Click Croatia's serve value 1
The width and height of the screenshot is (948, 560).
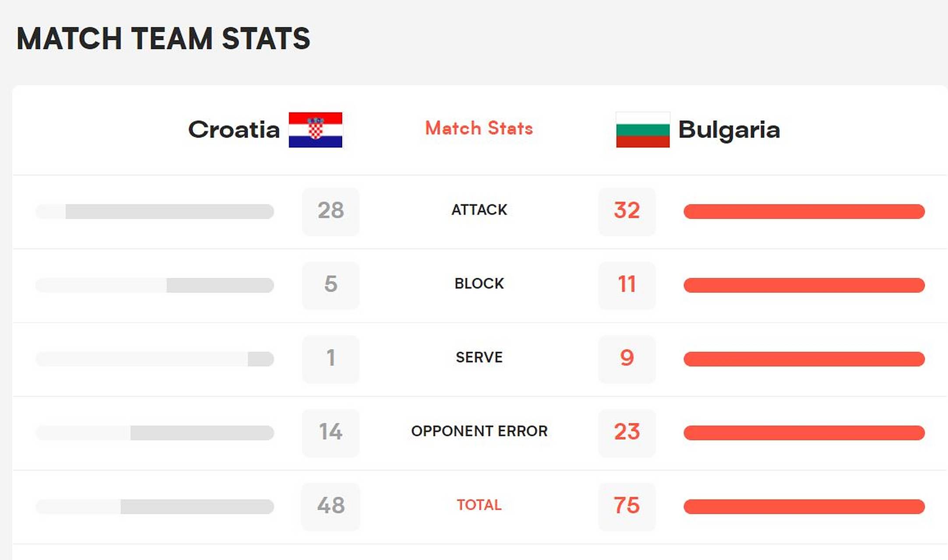331,358
